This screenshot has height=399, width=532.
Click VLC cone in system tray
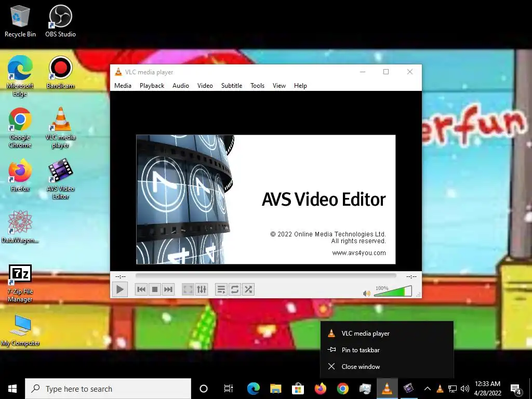(x=440, y=389)
